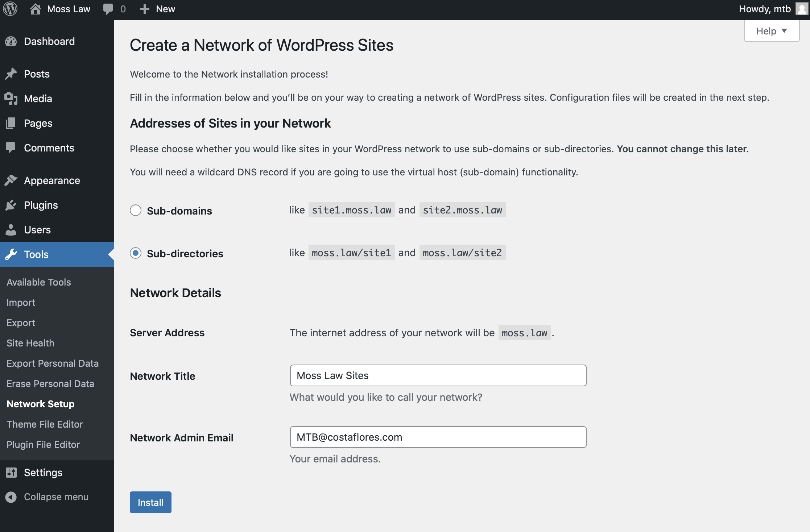This screenshot has width=810, height=532.
Task: Select the Sub-domains radio button
Action: point(136,210)
